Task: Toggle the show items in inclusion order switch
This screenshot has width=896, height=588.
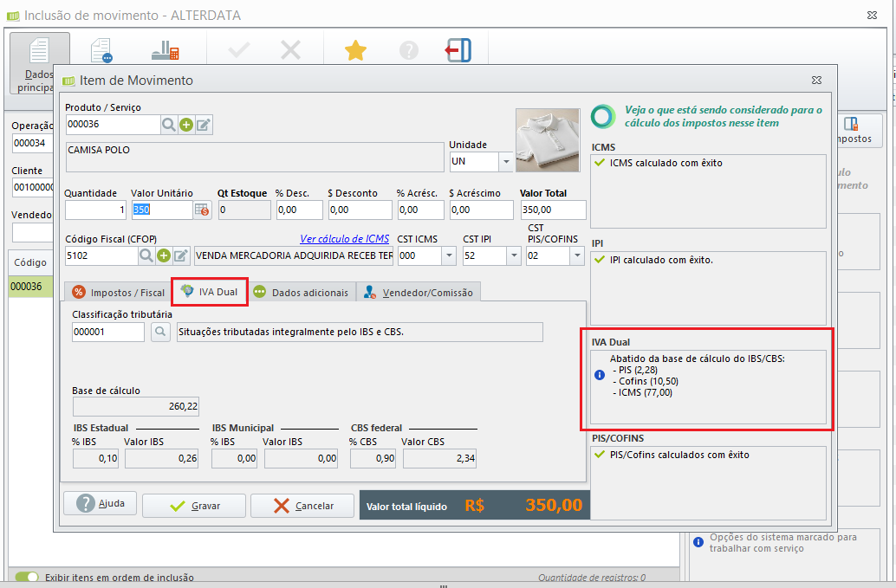Action: 27,577
